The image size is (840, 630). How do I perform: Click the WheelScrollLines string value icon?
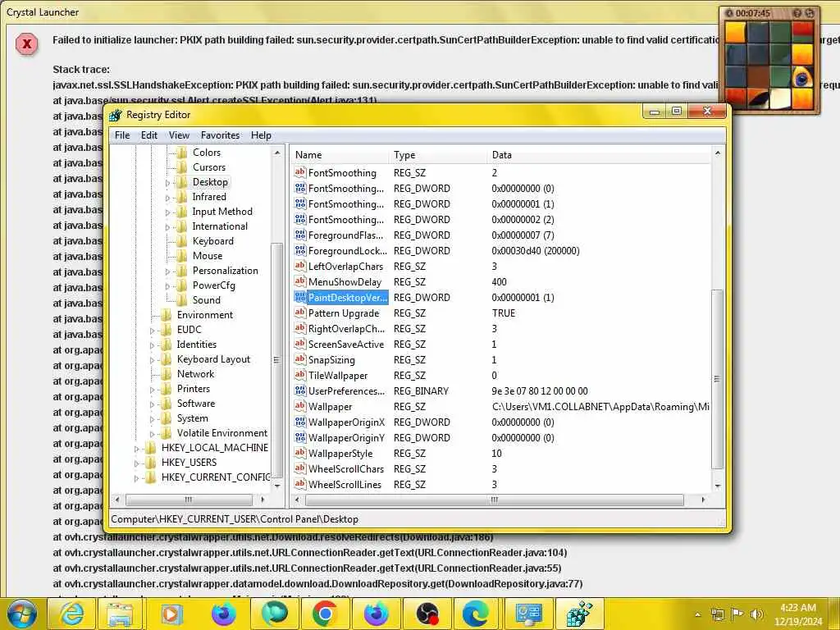coord(300,484)
